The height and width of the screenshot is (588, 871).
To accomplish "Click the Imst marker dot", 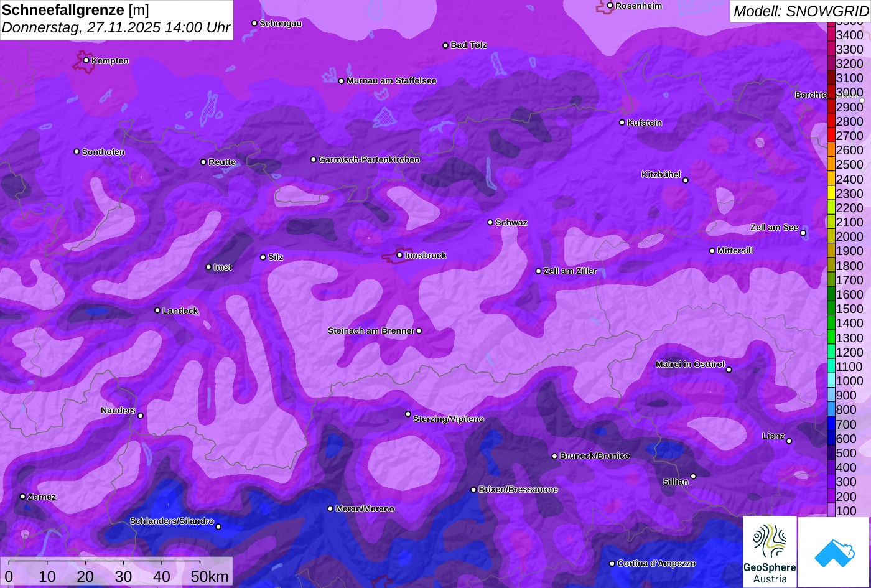I will 208,267.
